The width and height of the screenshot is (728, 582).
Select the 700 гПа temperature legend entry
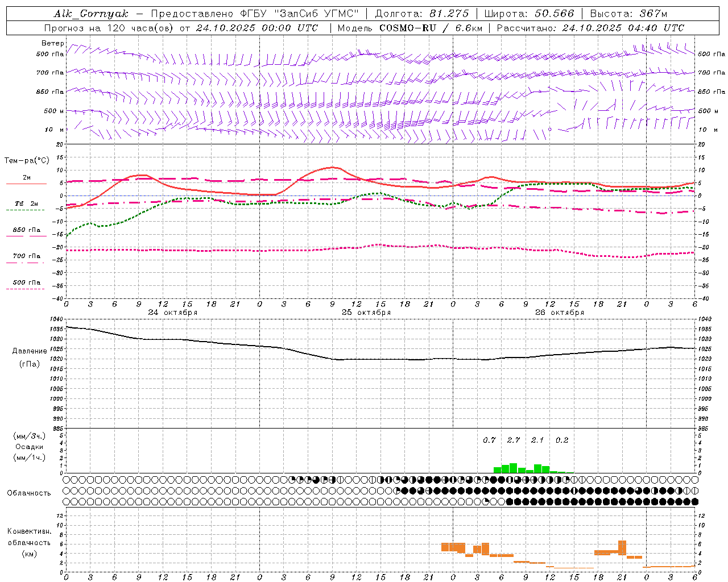pos(27,256)
